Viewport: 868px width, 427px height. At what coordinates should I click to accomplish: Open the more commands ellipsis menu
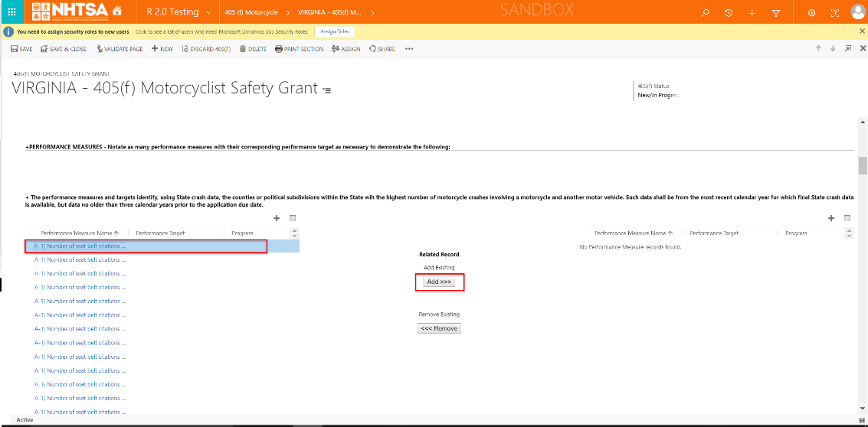(x=409, y=49)
